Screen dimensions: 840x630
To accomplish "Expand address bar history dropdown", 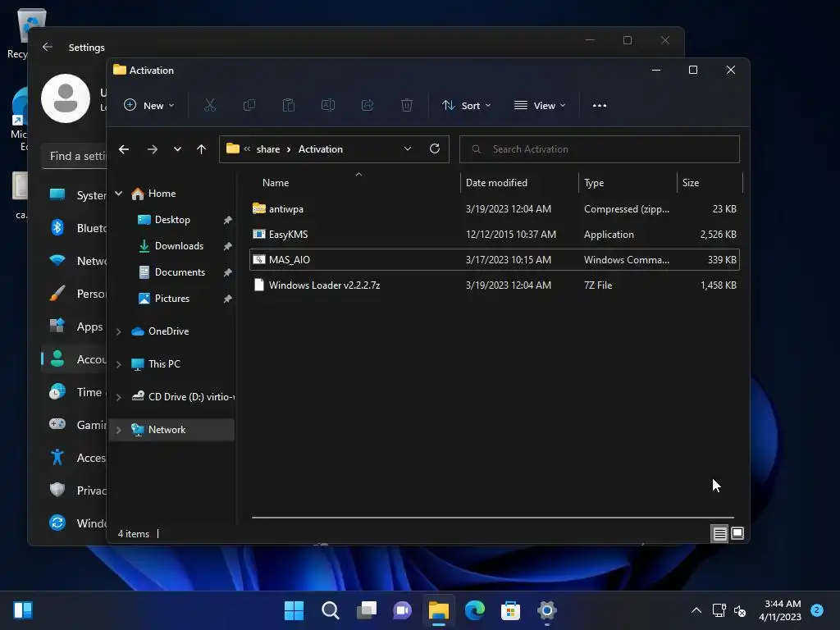I will coord(407,149).
